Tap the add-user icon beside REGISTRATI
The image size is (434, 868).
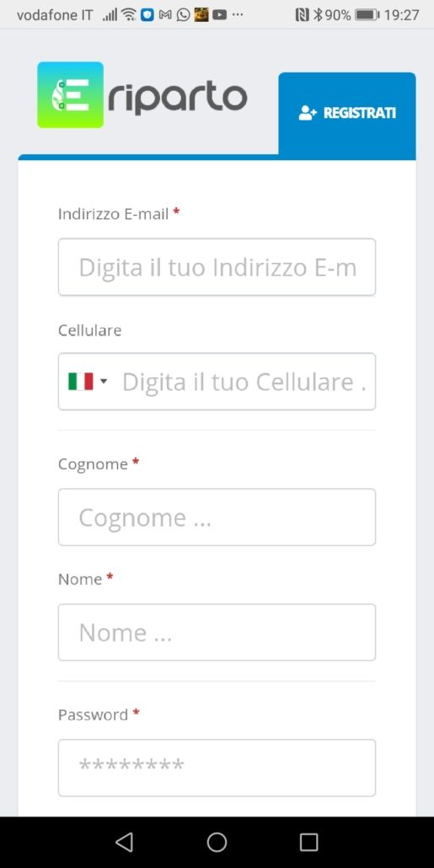tap(308, 113)
